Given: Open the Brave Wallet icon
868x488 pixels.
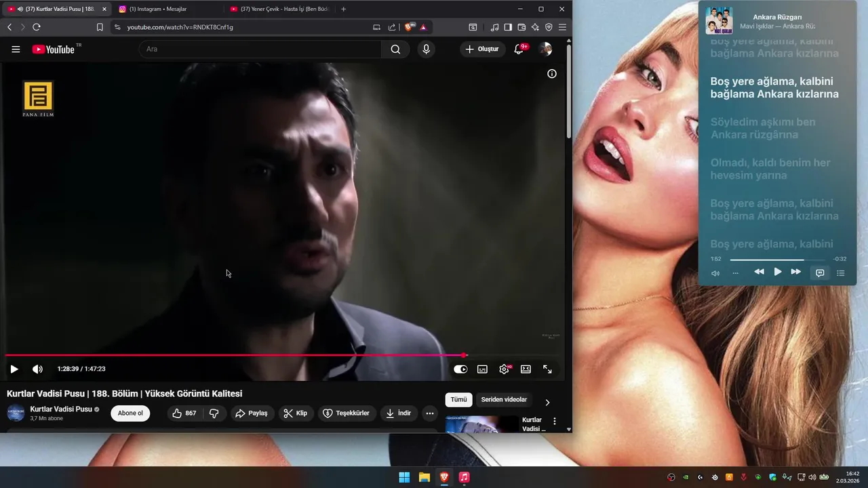Looking at the screenshot, I should [521, 27].
